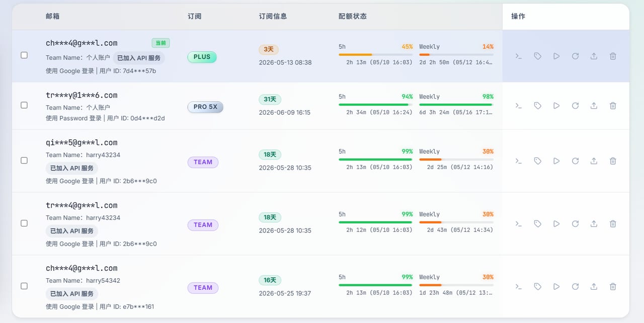
Task: Click the 16天 remaining-days badge
Action: tap(270, 280)
